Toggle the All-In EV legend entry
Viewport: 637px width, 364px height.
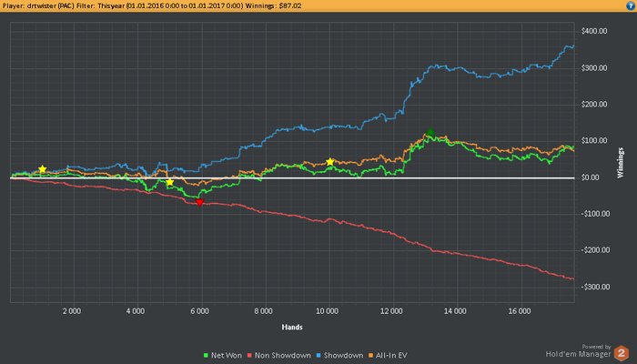[x=388, y=356]
